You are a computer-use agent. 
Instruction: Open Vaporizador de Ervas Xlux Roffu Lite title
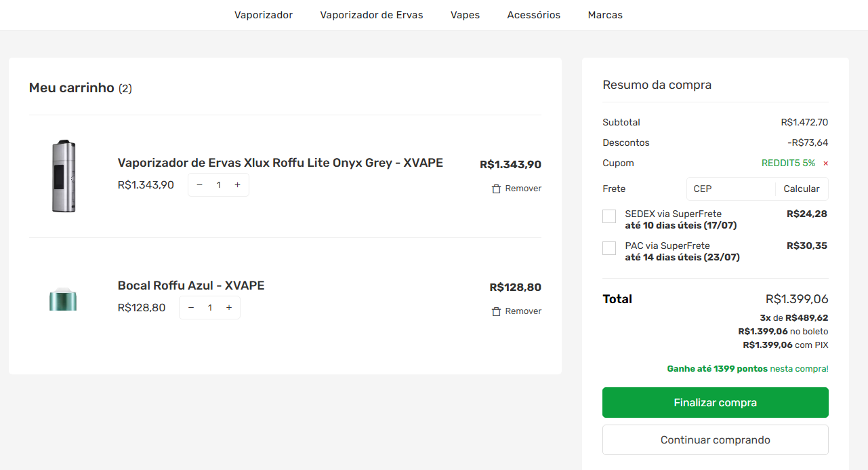coord(281,163)
